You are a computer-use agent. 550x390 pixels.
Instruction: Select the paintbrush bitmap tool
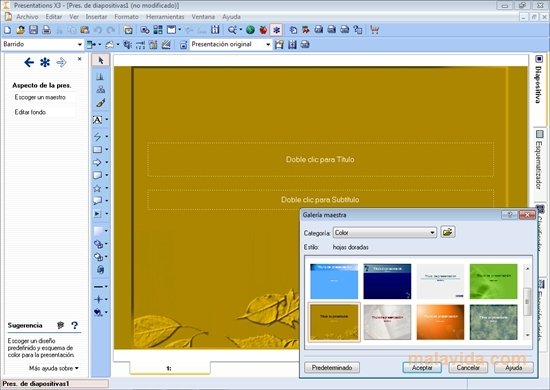(100, 103)
